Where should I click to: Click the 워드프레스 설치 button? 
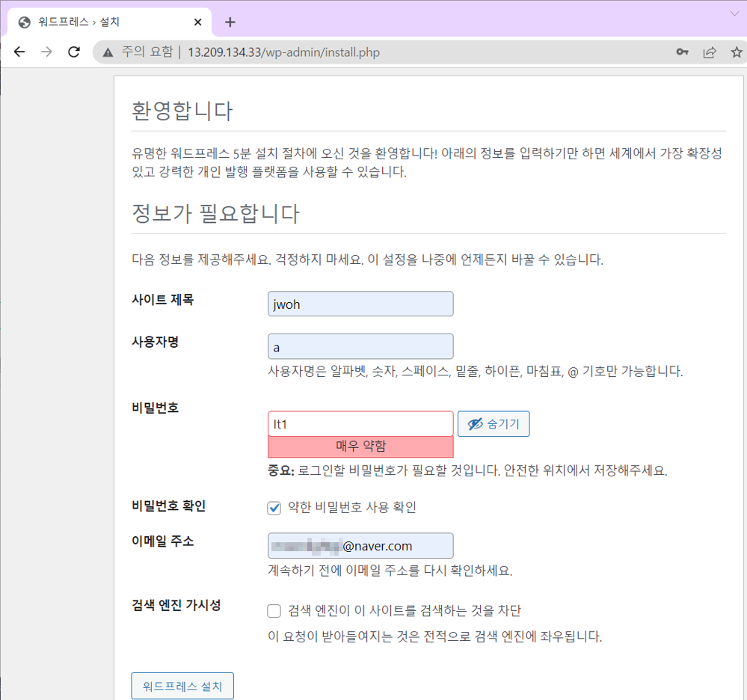click(182, 687)
